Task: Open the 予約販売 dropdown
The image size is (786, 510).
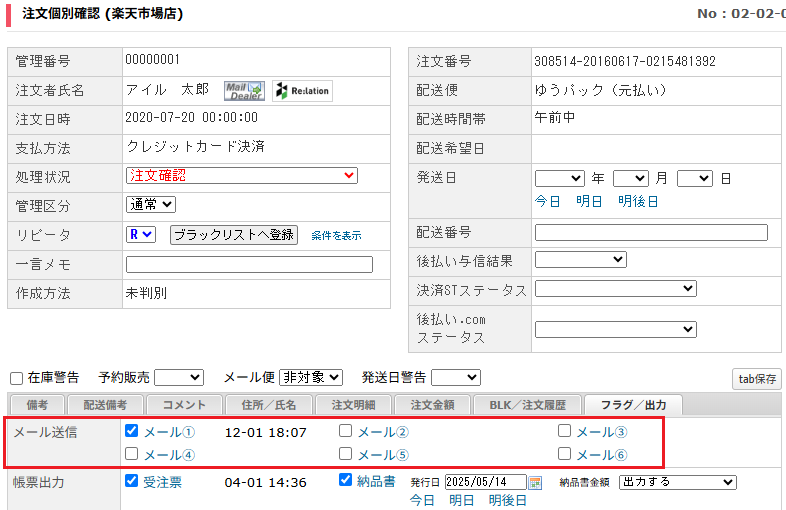Action: [x=179, y=378]
